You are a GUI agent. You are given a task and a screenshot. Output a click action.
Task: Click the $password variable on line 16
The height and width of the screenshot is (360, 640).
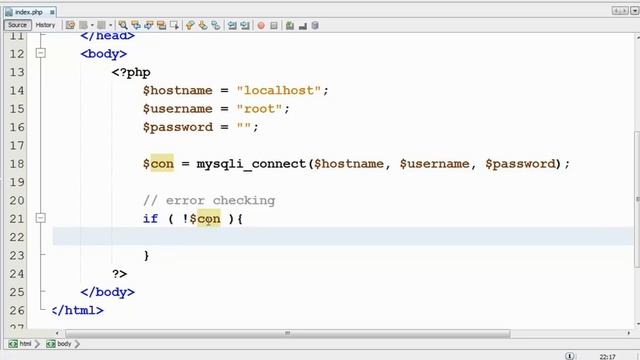[178, 127]
